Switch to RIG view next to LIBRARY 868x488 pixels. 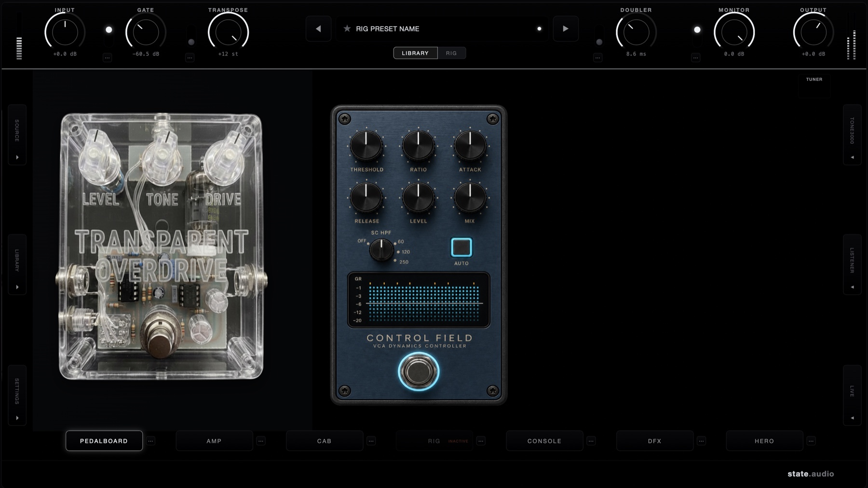pyautogui.click(x=451, y=53)
